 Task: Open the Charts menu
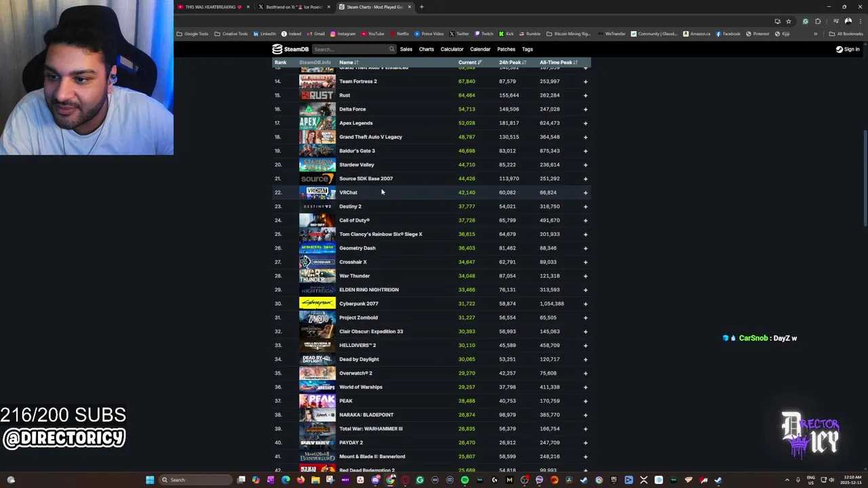(x=426, y=49)
